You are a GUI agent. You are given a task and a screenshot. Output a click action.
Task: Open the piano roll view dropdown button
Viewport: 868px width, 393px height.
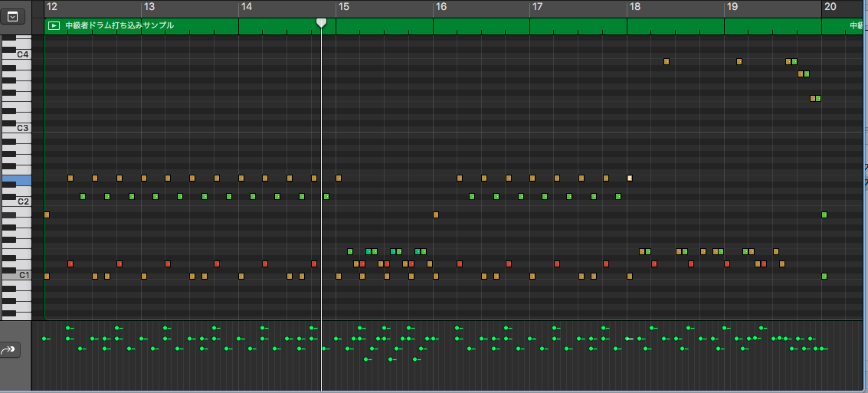click(12, 17)
